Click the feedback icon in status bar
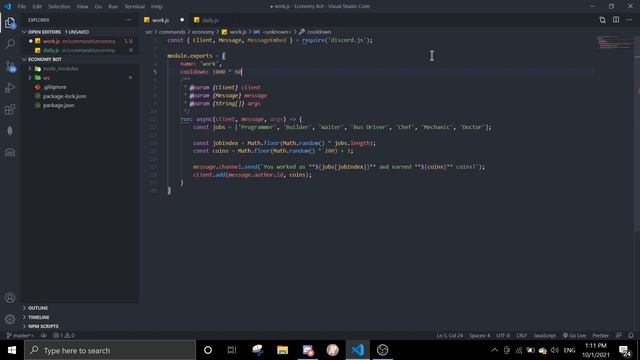The image size is (640, 360). coord(619,336)
